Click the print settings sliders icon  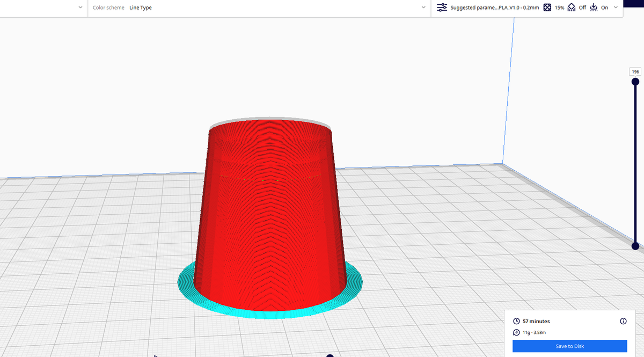pos(442,8)
